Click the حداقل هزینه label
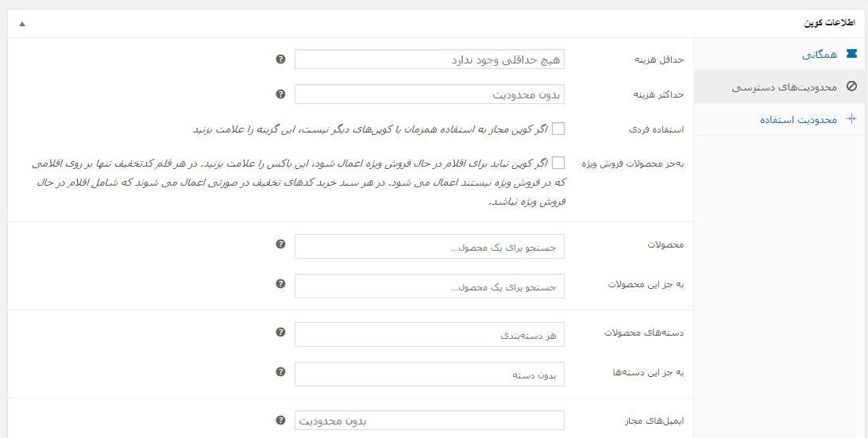 (x=659, y=60)
